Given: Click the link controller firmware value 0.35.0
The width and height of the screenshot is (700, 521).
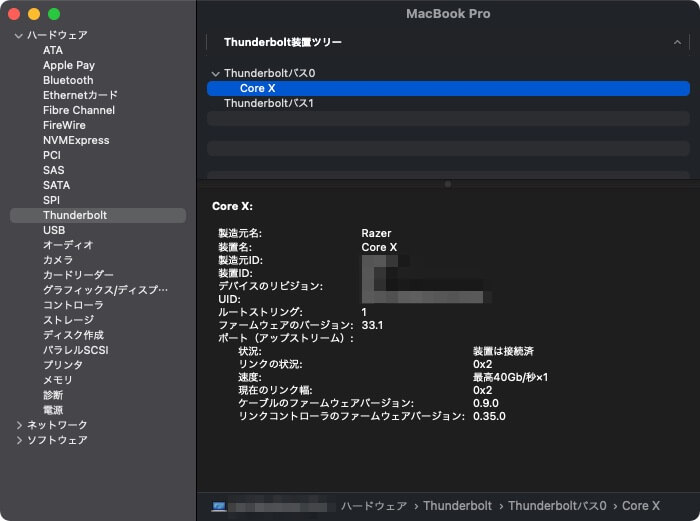Looking at the screenshot, I should (x=489, y=417).
